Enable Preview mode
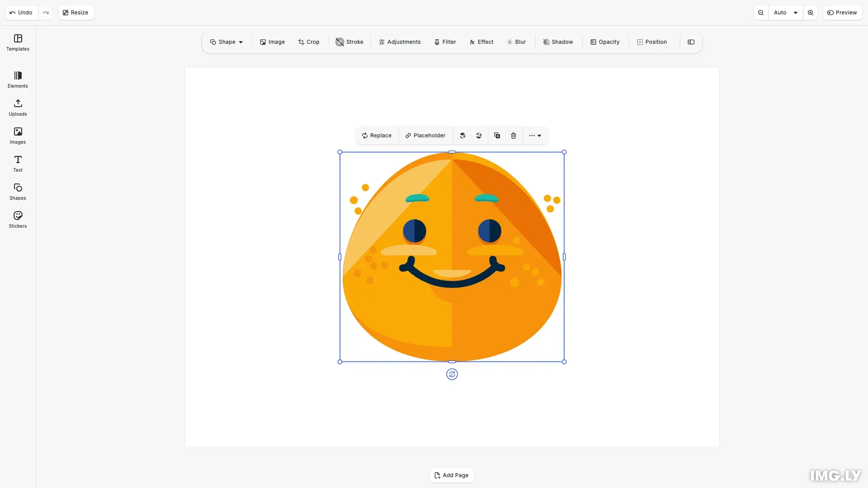Image resolution: width=868 pixels, height=488 pixels. [x=843, y=12]
